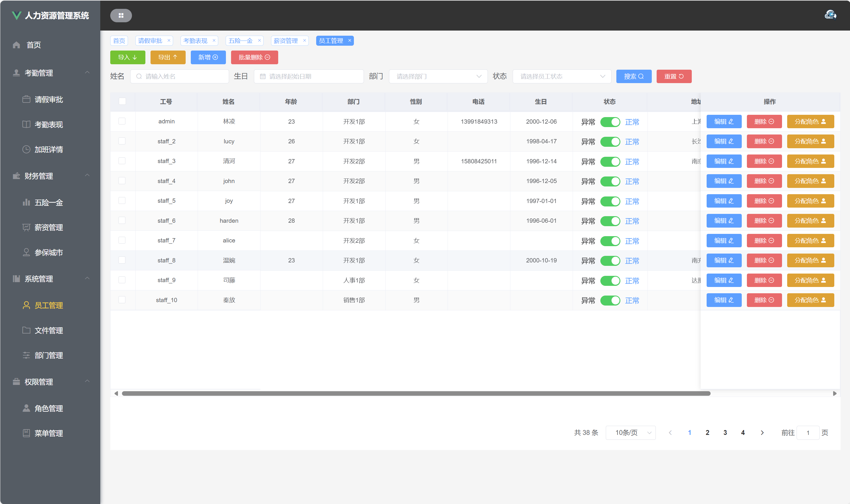850x504 pixels.
Task: Click the 文件管理 folder icon
Action: [26, 330]
